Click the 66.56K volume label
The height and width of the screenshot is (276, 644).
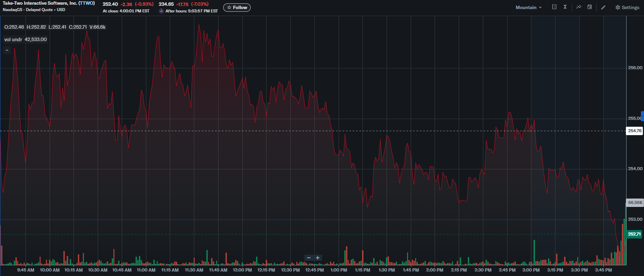click(x=635, y=203)
